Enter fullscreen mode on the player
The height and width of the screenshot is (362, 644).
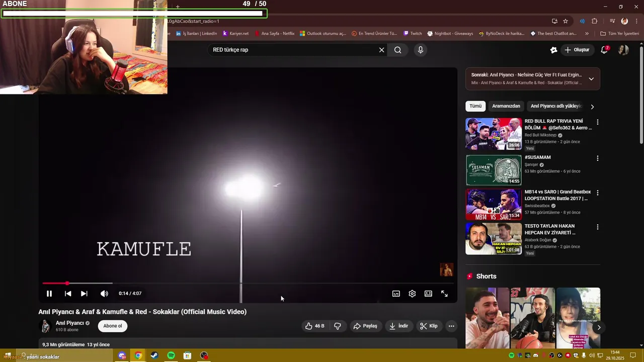click(x=444, y=294)
